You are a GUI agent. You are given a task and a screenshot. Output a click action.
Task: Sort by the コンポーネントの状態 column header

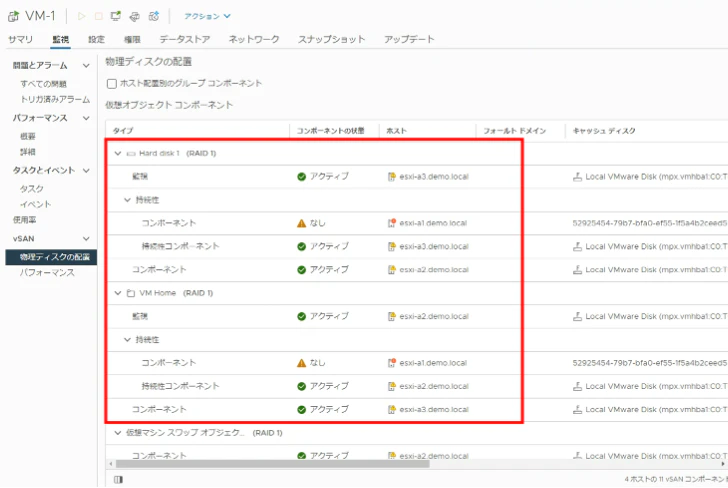click(331, 131)
